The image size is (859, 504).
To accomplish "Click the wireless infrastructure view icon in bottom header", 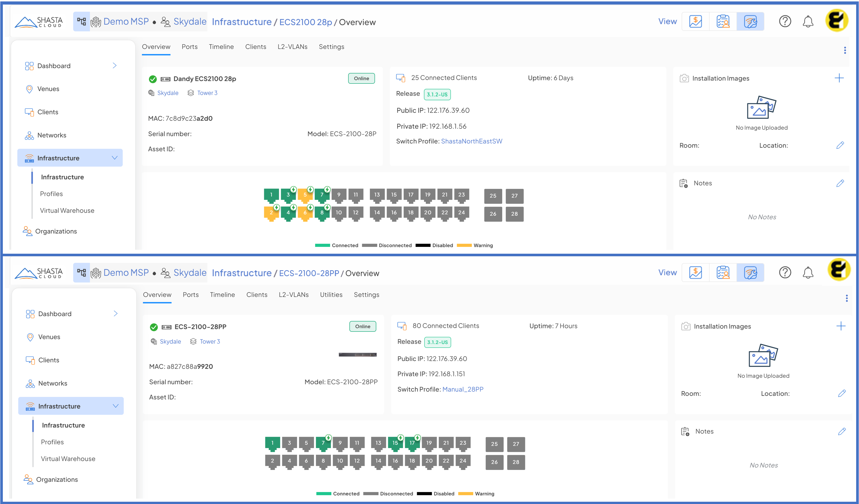I will point(750,273).
